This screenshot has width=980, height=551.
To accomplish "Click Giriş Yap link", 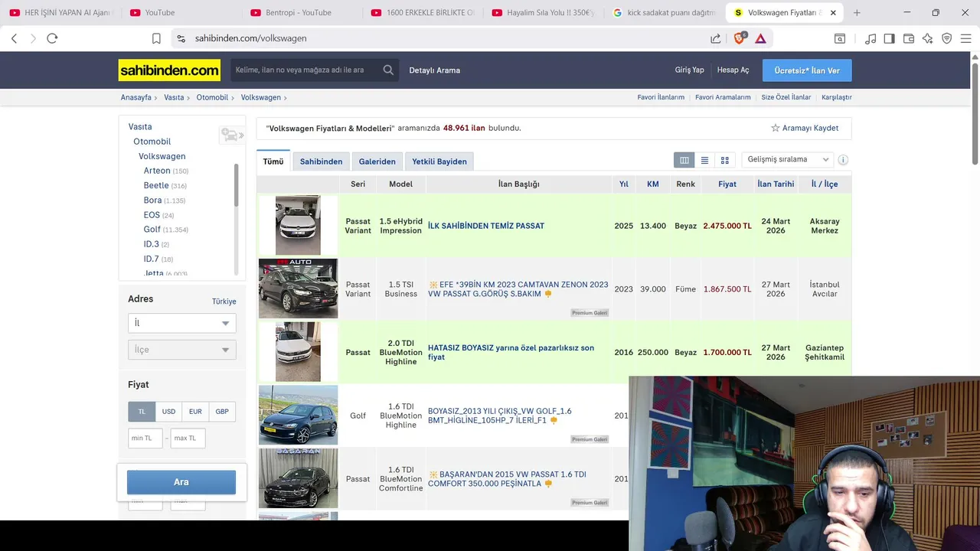I will 689,70.
